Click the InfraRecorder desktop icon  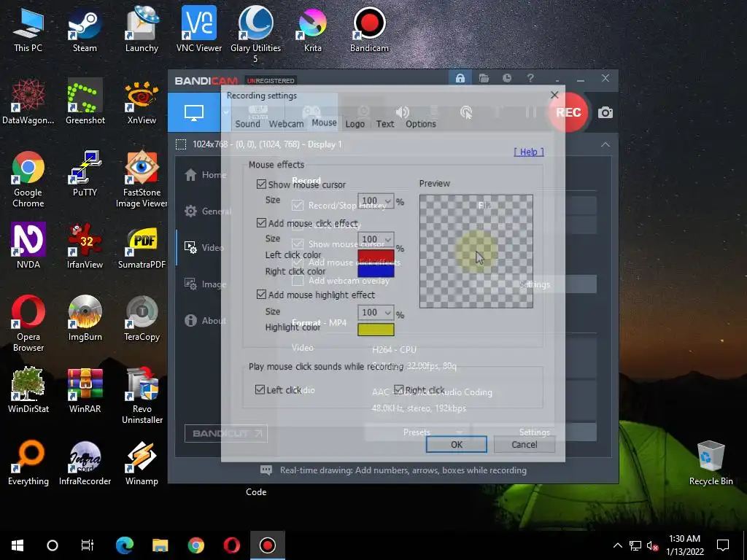point(85,463)
